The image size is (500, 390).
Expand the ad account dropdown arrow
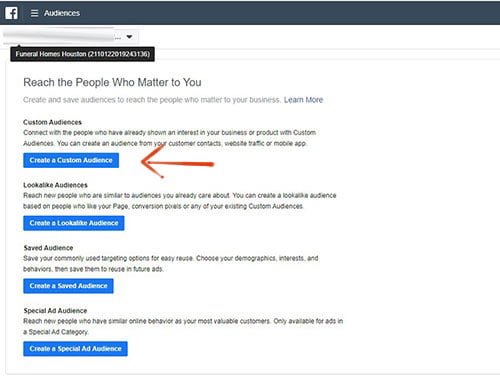(x=129, y=37)
